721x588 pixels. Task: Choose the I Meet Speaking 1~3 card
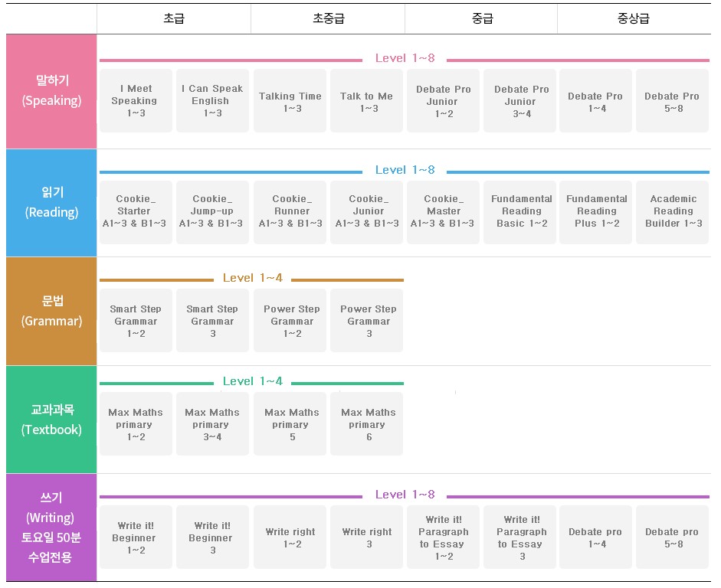tap(136, 100)
